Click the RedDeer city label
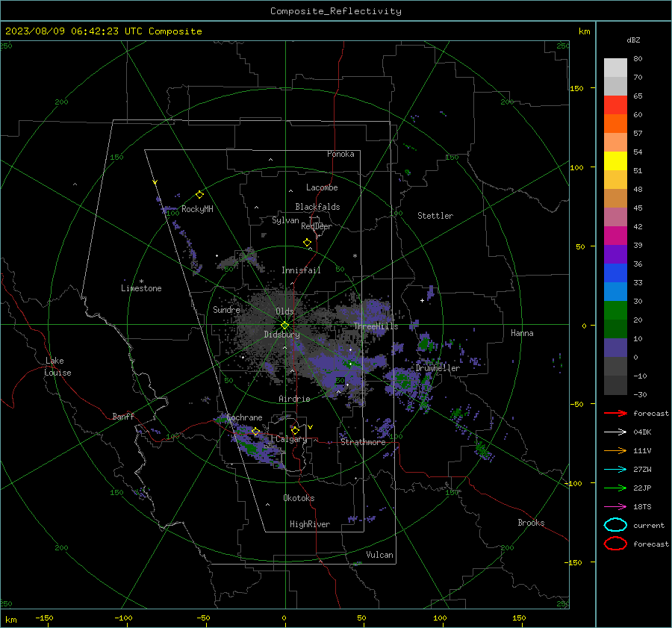The image size is (672, 628). (x=317, y=226)
